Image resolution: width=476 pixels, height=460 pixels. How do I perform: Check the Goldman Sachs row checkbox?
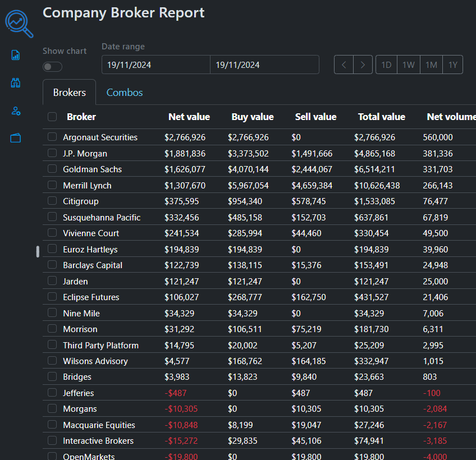[x=52, y=169]
